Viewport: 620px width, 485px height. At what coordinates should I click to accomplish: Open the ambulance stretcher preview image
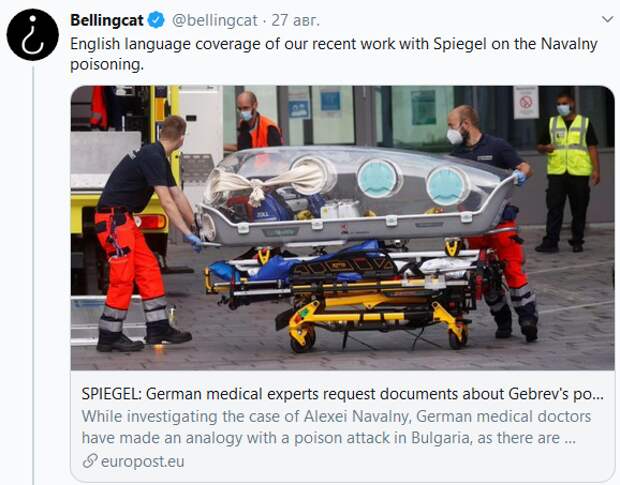(342, 228)
